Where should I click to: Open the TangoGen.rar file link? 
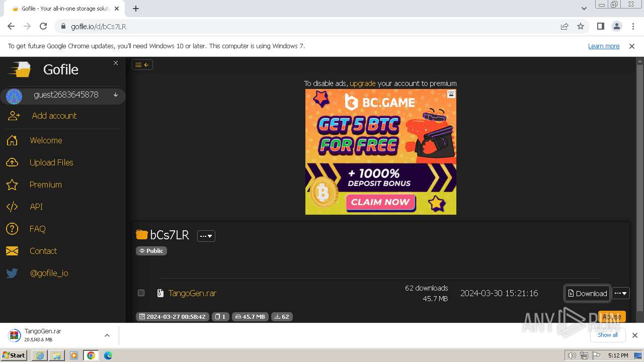tap(192, 293)
